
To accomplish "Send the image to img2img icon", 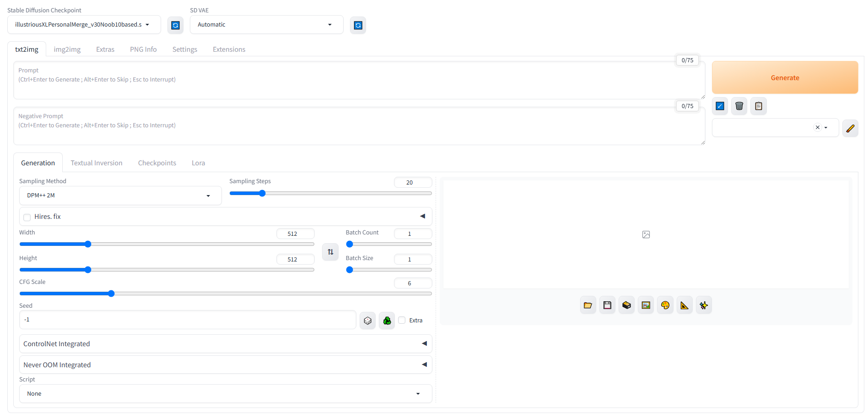I will click(646, 305).
